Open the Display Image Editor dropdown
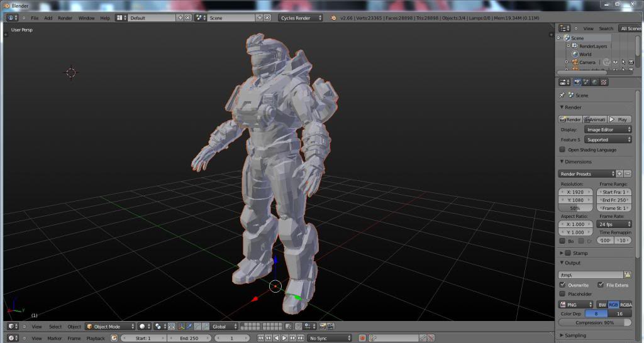644x343 pixels. [608, 129]
